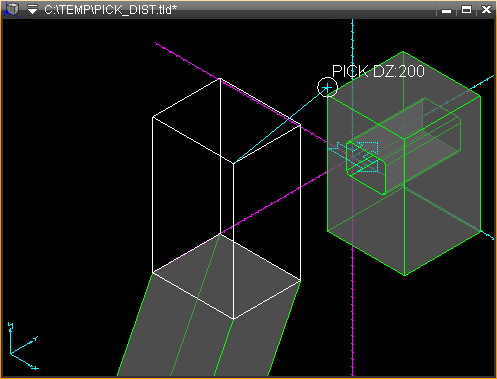Click the pick point crosshair circle
This screenshot has height=379, width=497.
(327, 88)
